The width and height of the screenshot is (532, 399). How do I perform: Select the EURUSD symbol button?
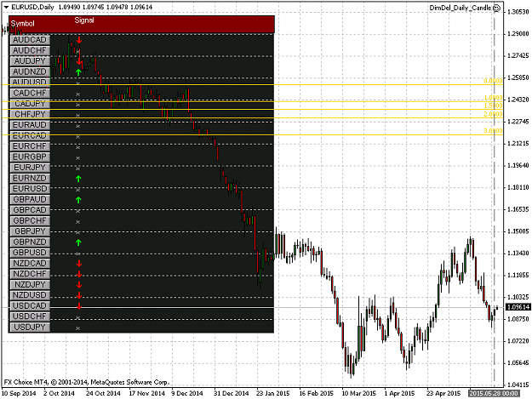[30, 189]
